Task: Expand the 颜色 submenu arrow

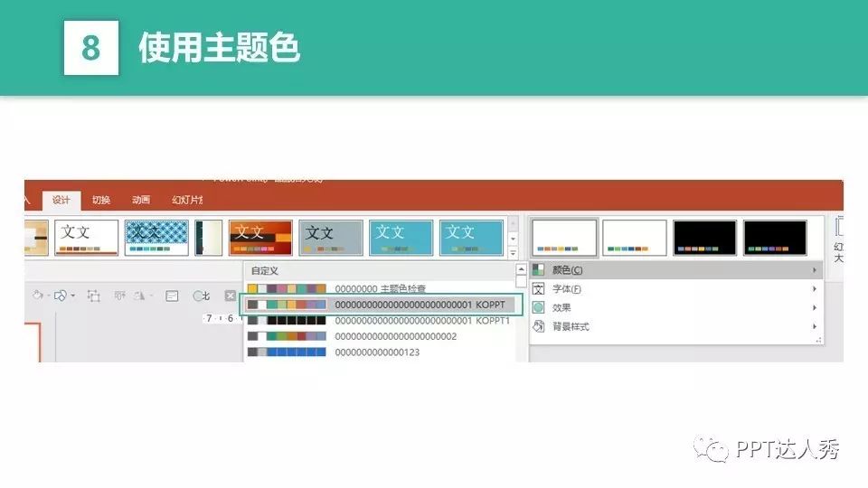Action: pyautogui.click(x=815, y=270)
